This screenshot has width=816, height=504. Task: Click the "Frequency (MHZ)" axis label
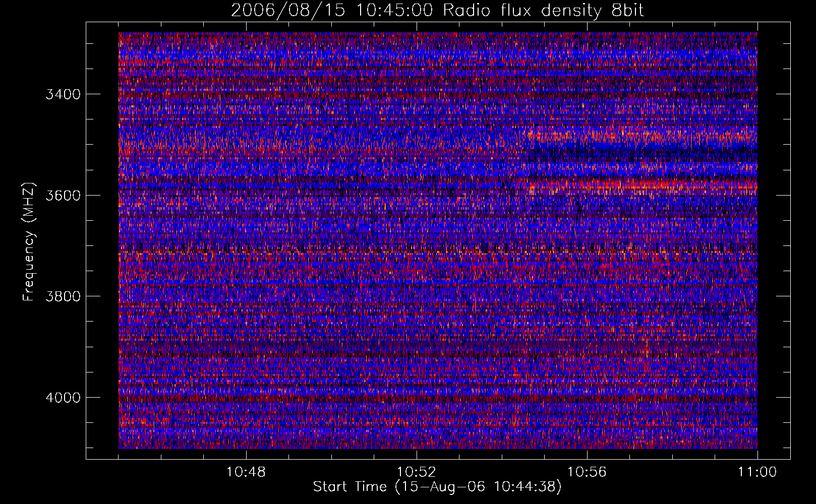29,242
